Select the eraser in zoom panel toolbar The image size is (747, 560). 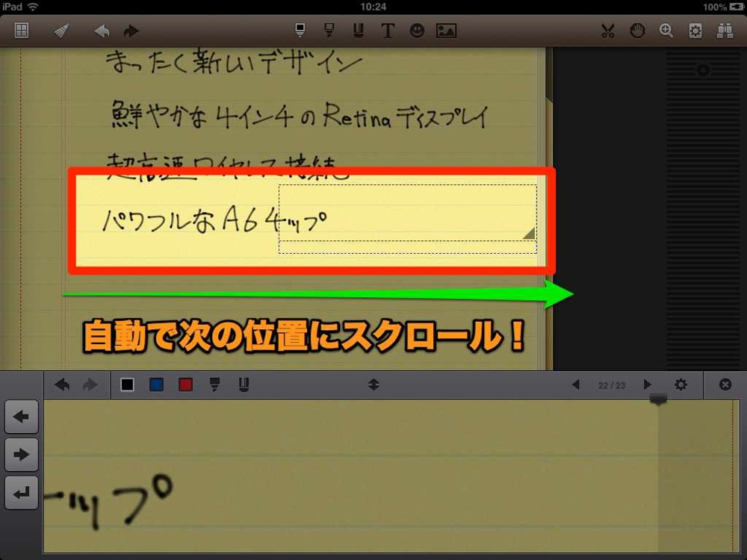tap(244, 385)
